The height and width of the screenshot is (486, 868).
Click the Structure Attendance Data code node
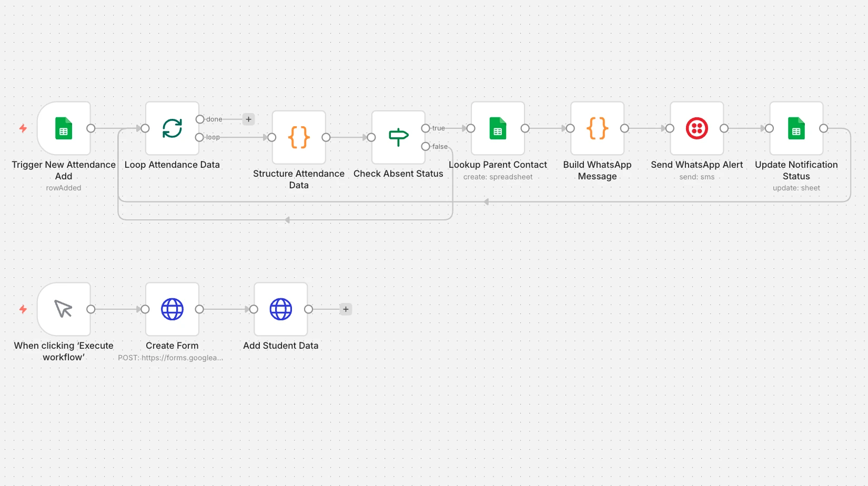tap(299, 137)
